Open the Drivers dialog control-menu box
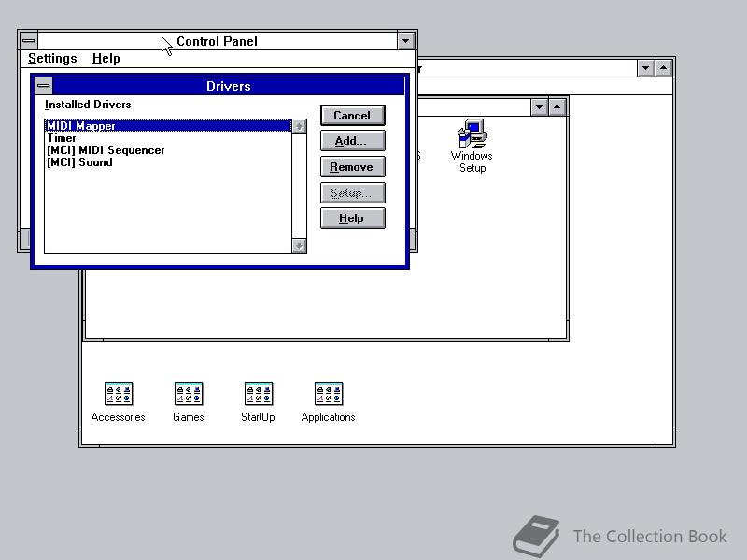The width and height of the screenshot is (747, 560). pyautogui.click(x=44, y=86)
